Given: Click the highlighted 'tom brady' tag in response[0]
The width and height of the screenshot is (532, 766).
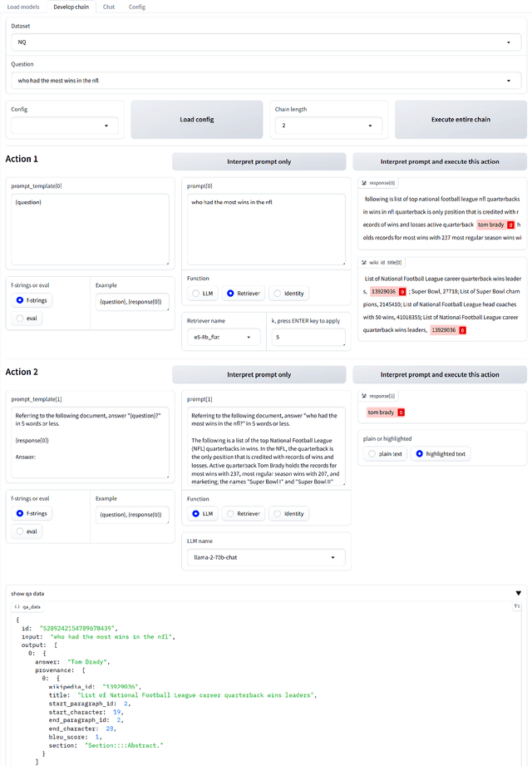Looking at the screenshot, I should pos(490,225).
